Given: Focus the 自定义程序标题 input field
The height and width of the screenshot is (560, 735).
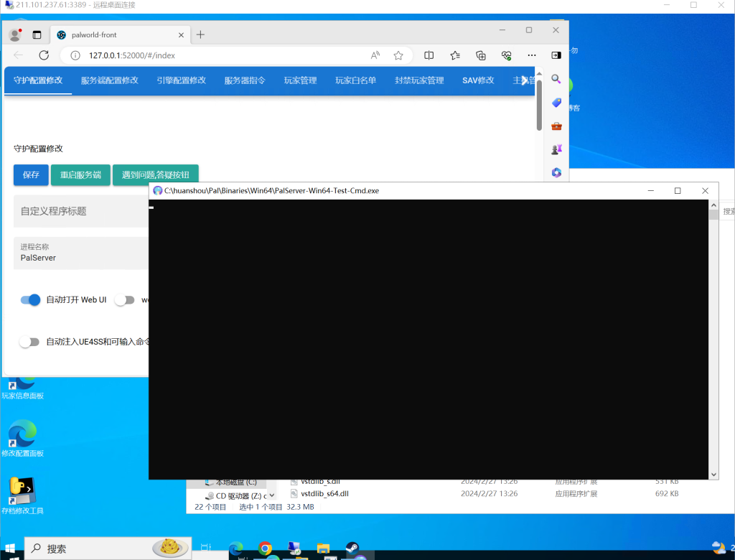Looking at the screenshot, I should click(x=81, y=211).
